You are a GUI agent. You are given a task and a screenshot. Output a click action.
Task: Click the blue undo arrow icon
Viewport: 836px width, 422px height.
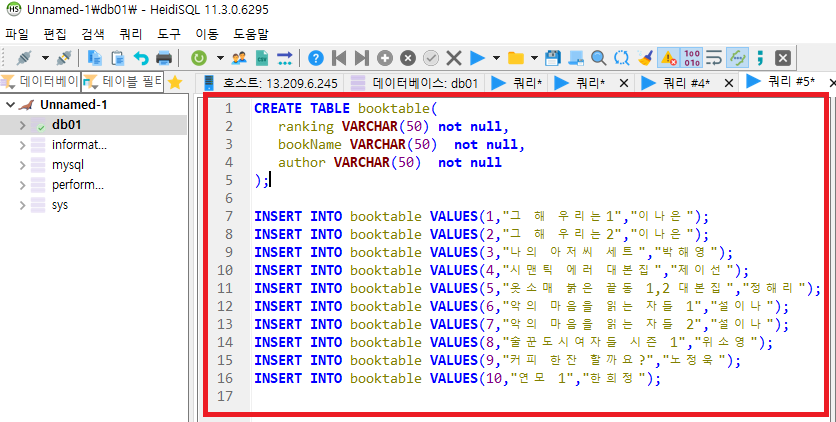click(x=140, y=58)
